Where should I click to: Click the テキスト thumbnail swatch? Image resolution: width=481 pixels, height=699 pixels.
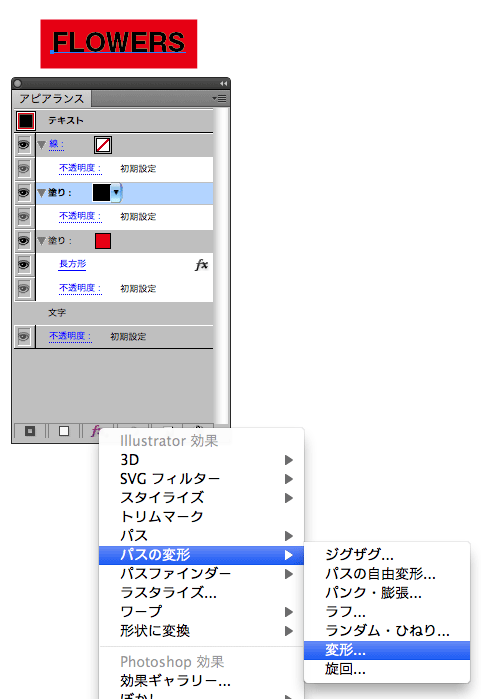coord(26,121)
